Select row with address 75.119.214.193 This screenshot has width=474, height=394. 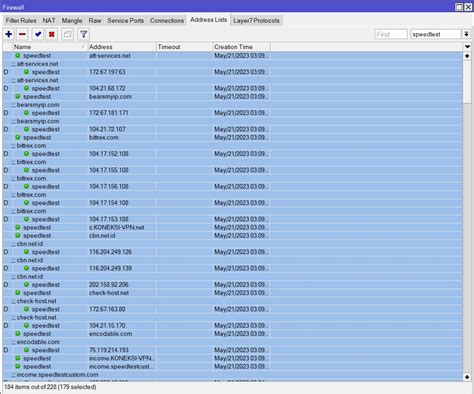[x=232, y=350]
